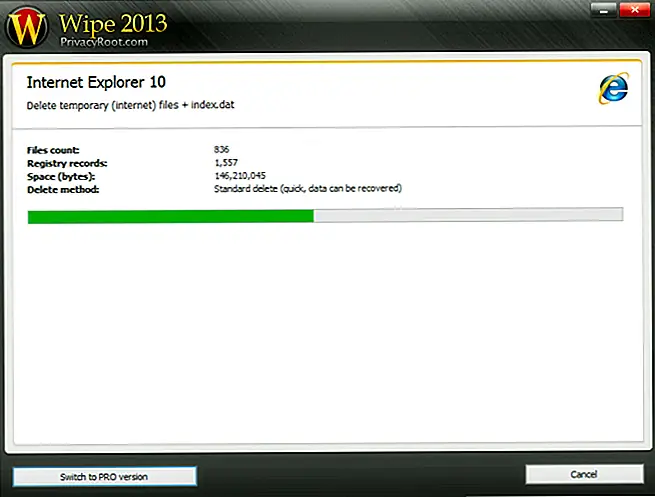Viewport: 655px width, 497px height.
Task: Select the files count value 836
Action: point(222,150)
